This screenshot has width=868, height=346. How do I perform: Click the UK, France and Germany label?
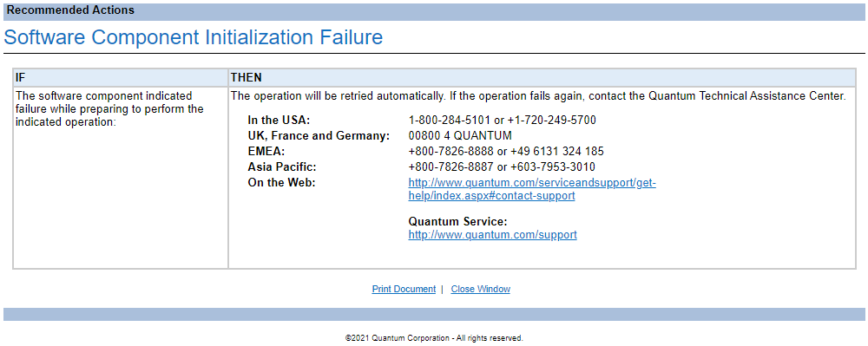pos(319,135)
